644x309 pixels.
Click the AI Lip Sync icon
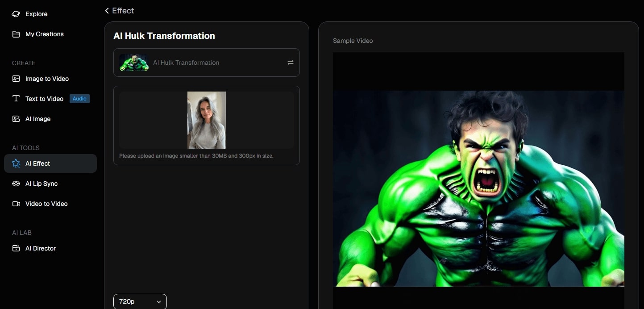[16, 184]
